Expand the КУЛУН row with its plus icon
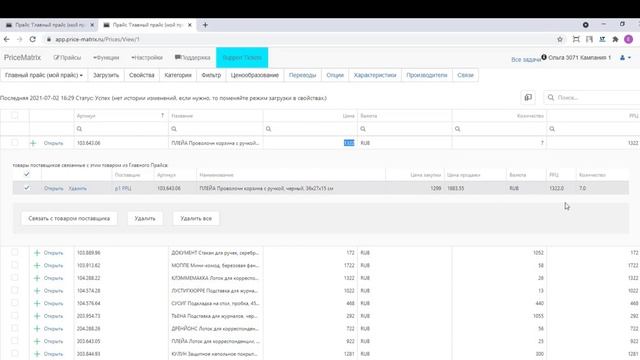640x360 pixels. coord(37,354)
